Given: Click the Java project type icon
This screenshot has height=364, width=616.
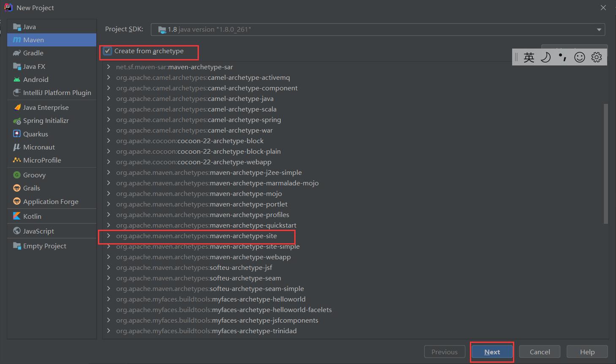Looking at the screenshot, I should (17, 27).
